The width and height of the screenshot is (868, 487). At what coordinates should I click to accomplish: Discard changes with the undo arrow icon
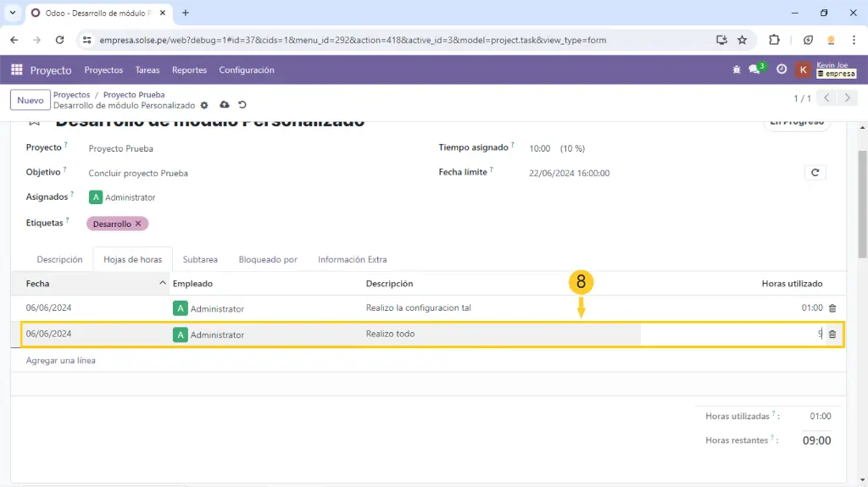tap(242, 105)
